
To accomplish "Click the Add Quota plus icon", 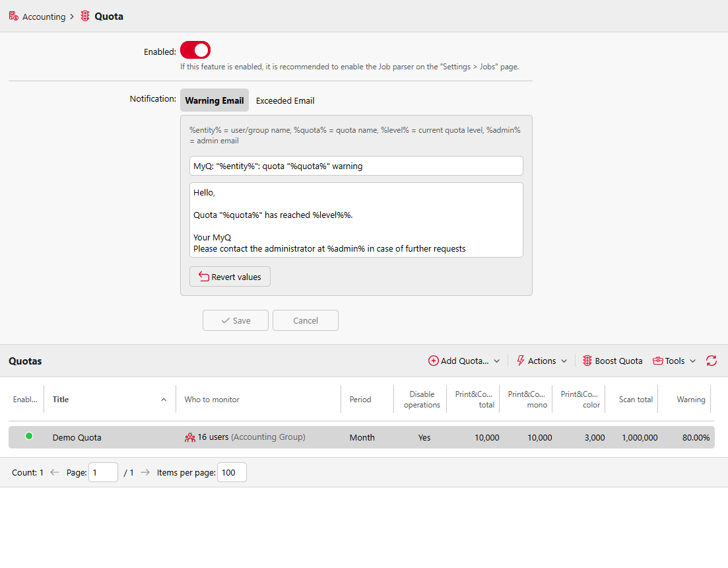I will click(433, 361).
